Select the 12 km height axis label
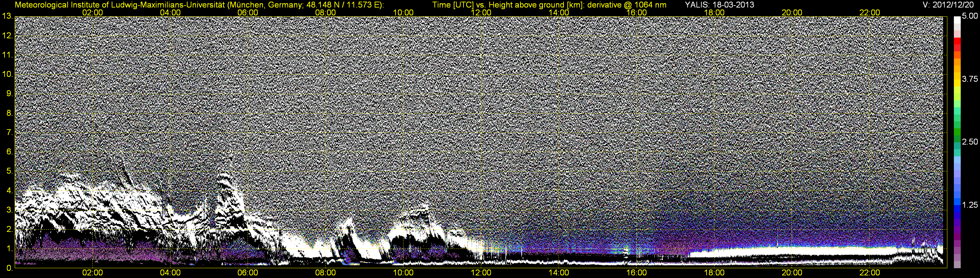 pyautogui.click(x=7, y=35)
